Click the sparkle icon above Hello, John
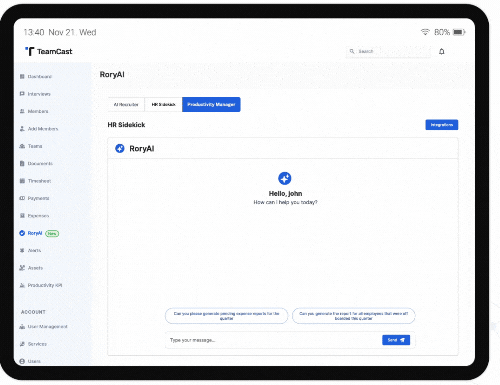500x385 pixels. pos(285,178)
